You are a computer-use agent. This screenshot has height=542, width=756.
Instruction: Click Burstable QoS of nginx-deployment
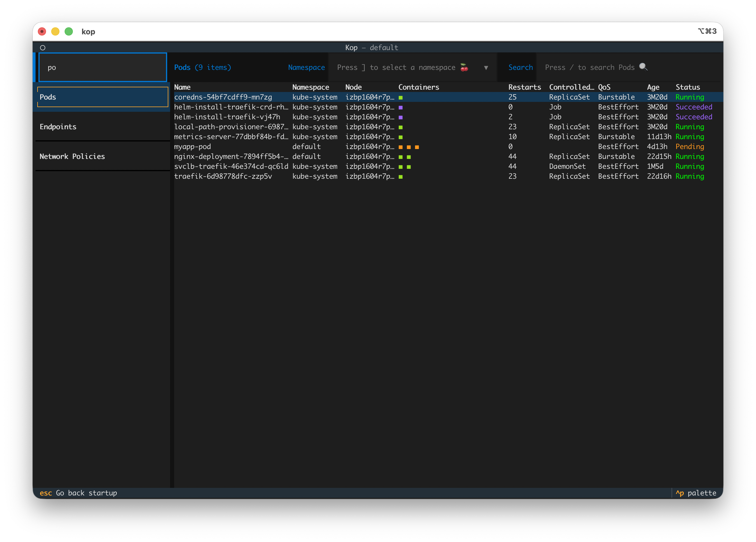(616, 156)
